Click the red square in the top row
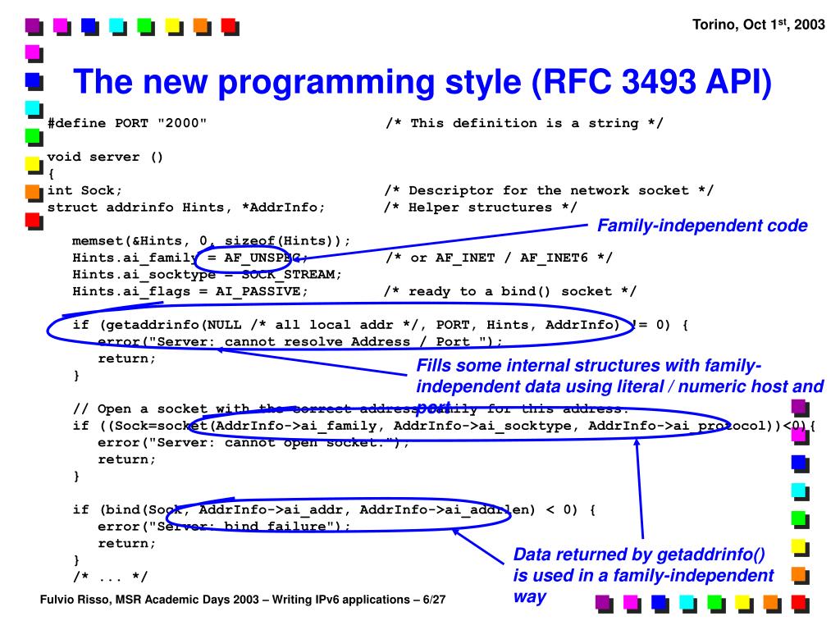The height and width of the screenshot is (630, 840). (x=229, y=25)
